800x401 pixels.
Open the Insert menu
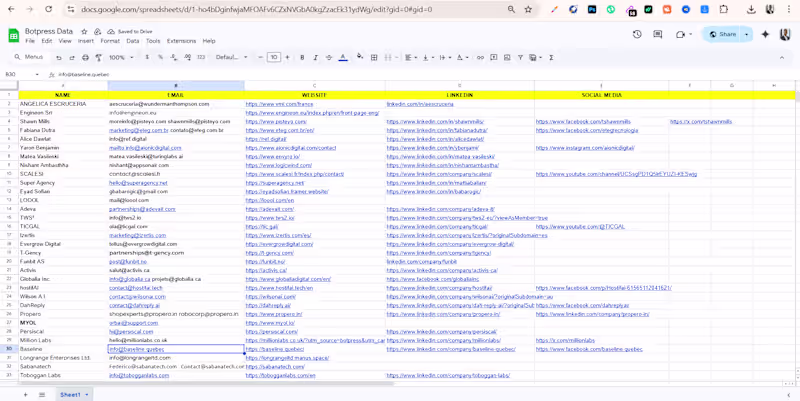(86, 41)
